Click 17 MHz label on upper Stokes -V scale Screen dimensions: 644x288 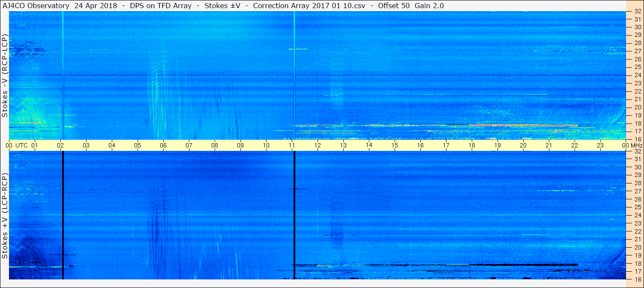pos(638,131)
